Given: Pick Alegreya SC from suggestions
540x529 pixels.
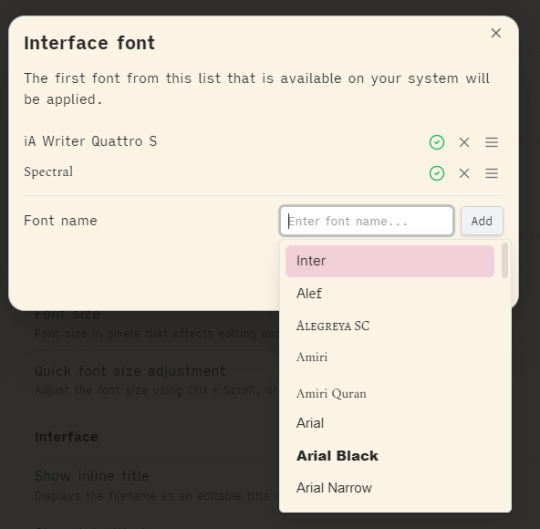Looking at the screenshot, I should (390, 326).
